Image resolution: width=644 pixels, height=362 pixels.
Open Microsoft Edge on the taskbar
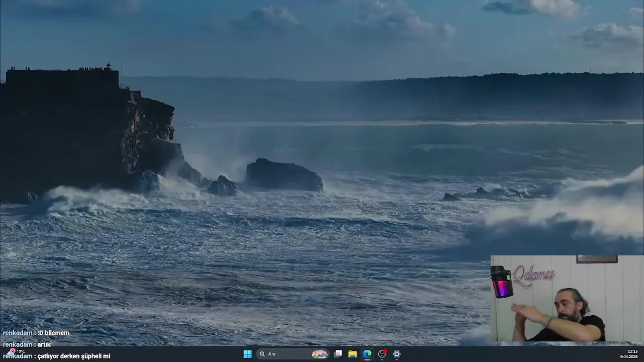(367, 354)
